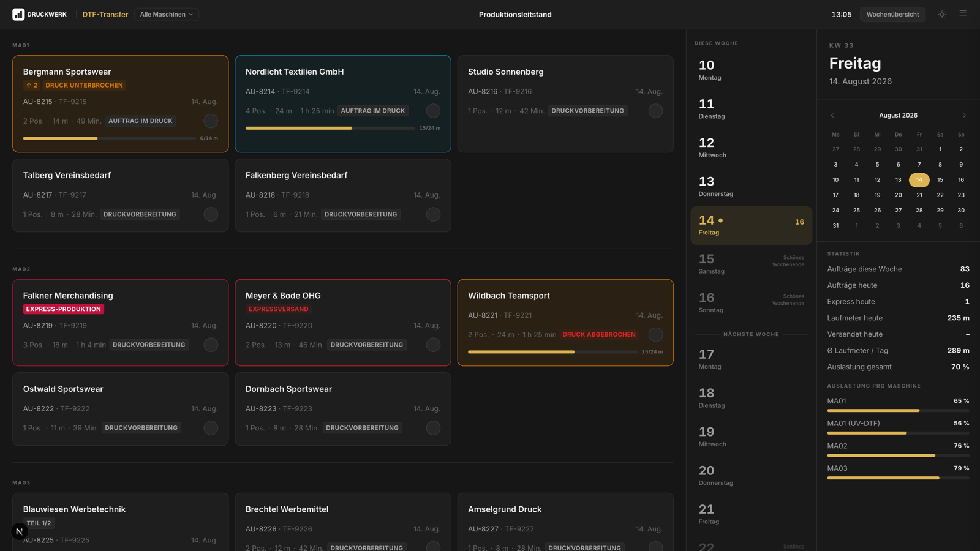Image resolution: width=980 pixels, height=551 pixels.
Task: Toggle status circle on Studio Sonnenberg card
Action: click(x=655, y=111)
